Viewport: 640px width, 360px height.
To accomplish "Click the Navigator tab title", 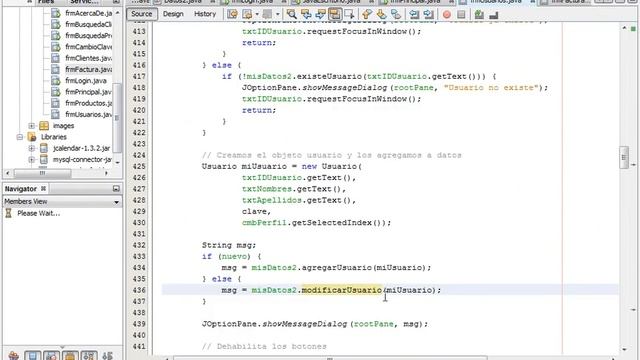I will tap(20, 189).
